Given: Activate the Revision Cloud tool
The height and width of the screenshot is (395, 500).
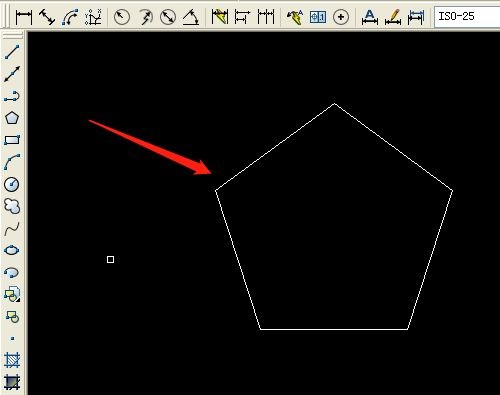Looking at the screenshot, I should pyautogui.click(x=12, y=206).
